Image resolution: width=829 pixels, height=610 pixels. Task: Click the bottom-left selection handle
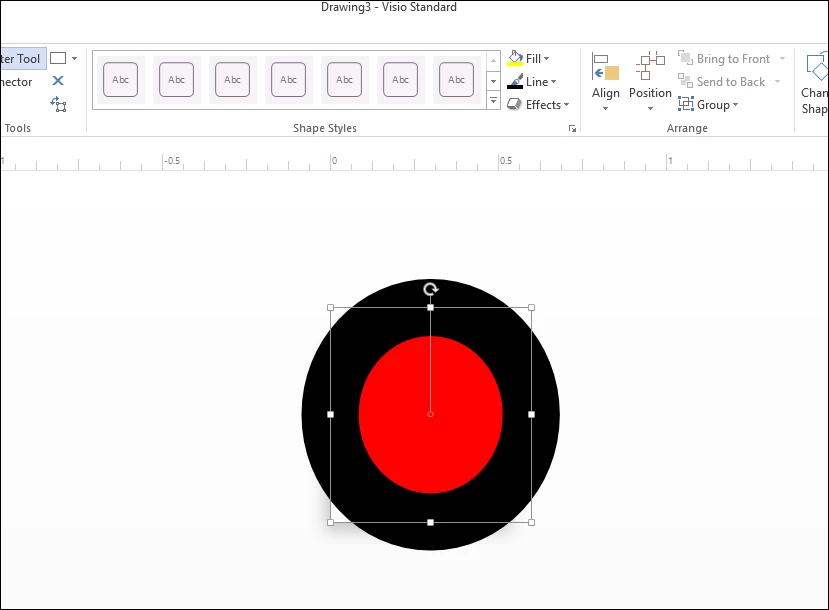330,522
